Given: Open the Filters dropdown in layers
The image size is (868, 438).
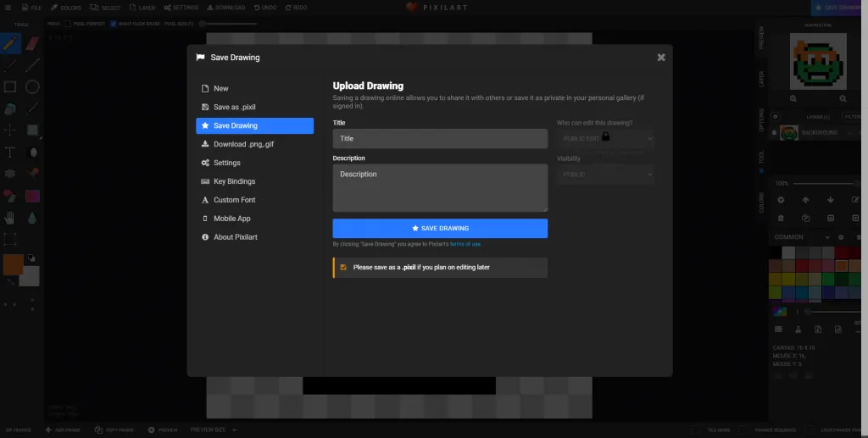Looking at the screenshot, I should [853, 117].
